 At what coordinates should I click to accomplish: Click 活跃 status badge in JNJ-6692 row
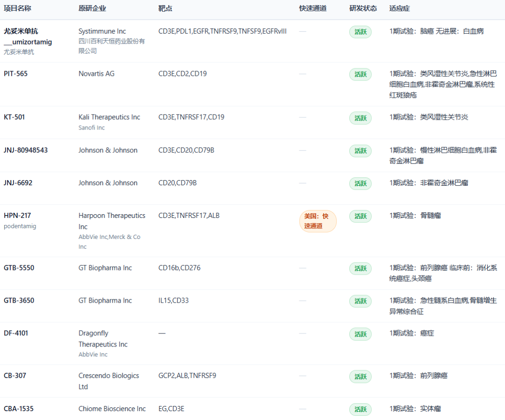coord(361,184)
